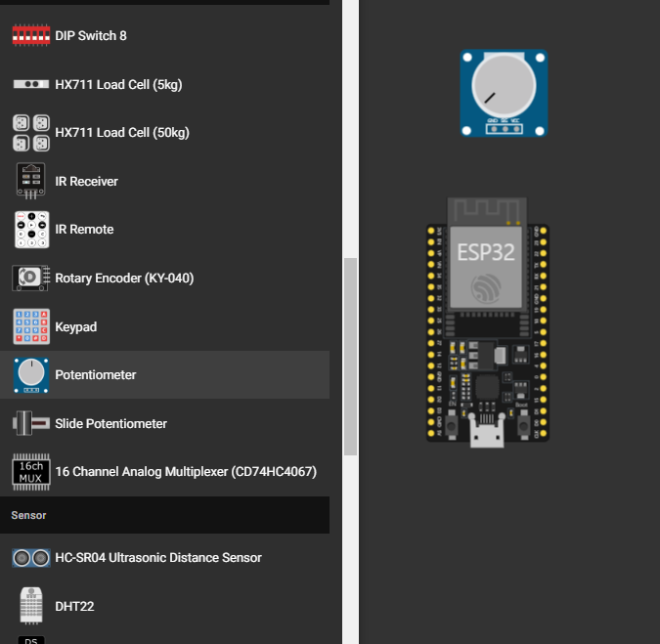Click the HX711 Load Cell (50kg) icon
Viewport: 660px width, 644px height.
(31, 133)
